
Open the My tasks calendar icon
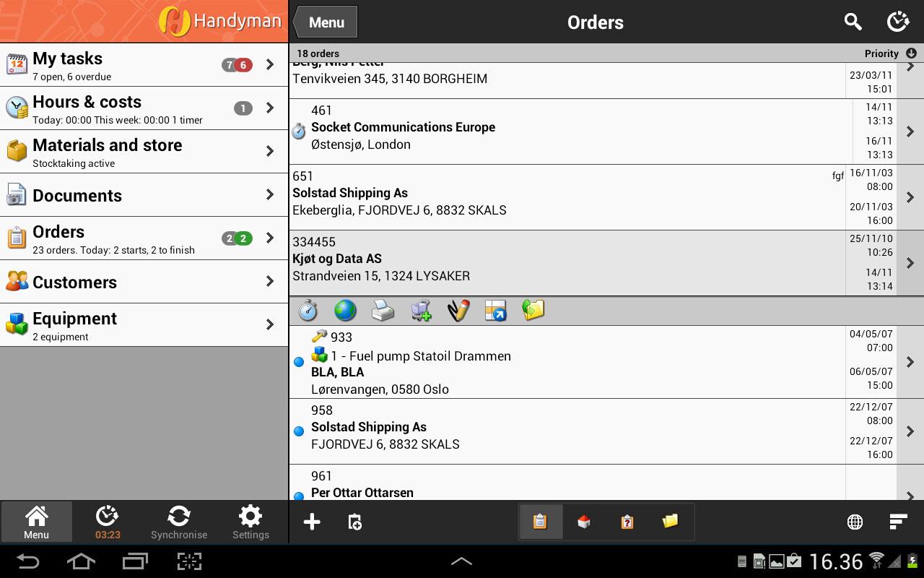[x=17, y=64]
